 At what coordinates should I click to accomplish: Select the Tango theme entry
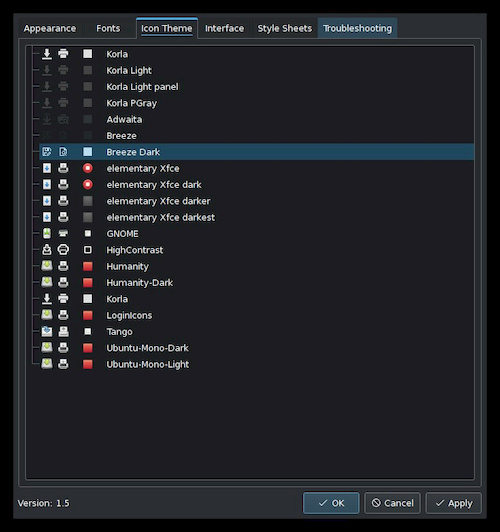119,332
